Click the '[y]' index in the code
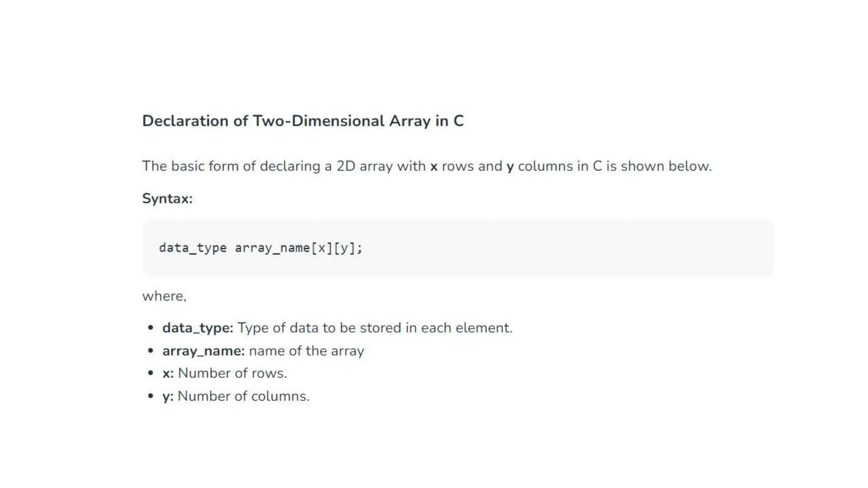 click(344, 248)
